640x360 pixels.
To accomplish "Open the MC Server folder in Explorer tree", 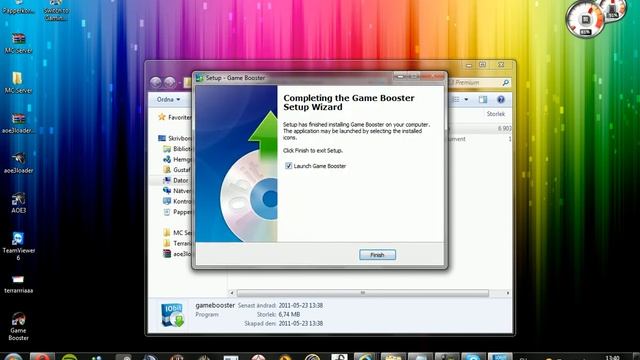I will pyautogui.click(x=177, y=233).
